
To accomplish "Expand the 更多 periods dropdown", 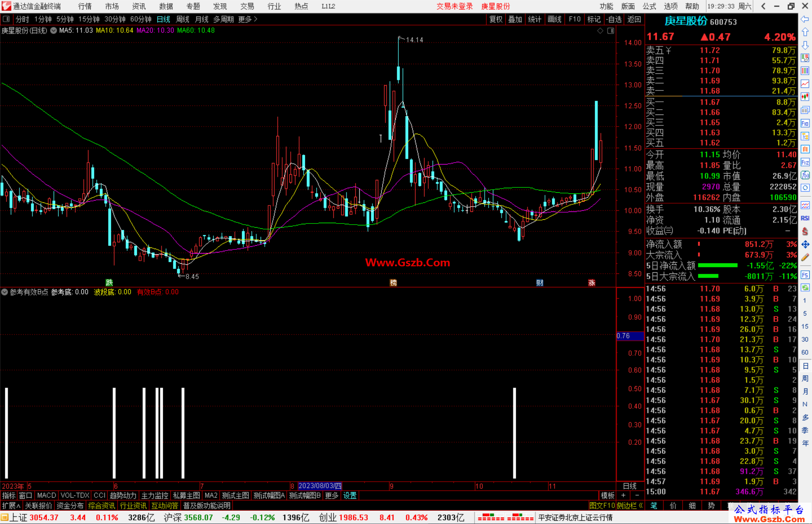I will 248,19.
